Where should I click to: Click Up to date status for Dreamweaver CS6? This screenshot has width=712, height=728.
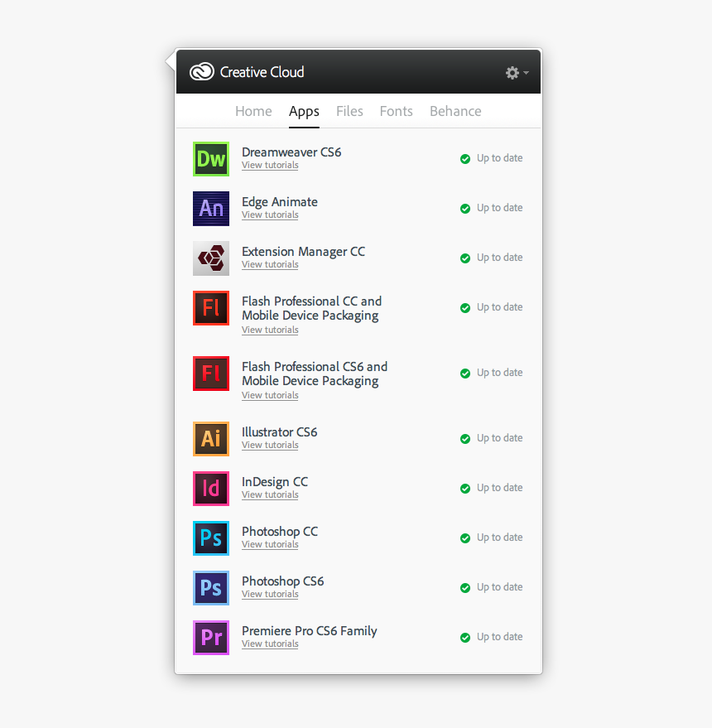499,158
